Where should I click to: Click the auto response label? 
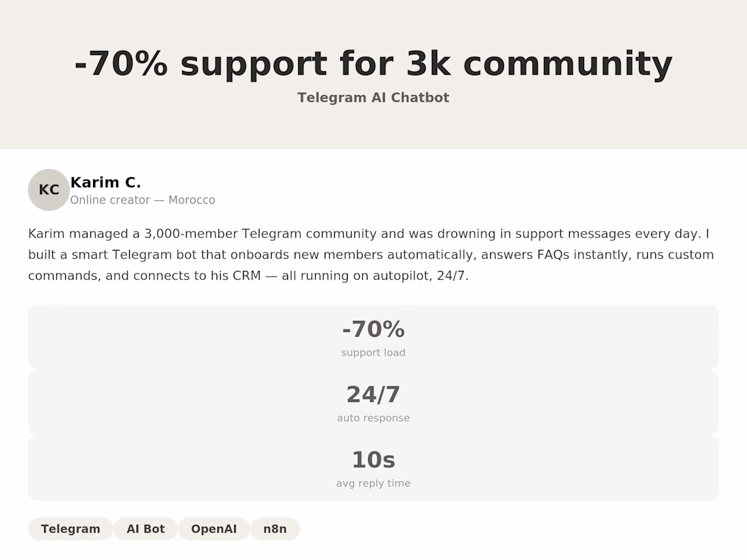(x=373, y=418)
